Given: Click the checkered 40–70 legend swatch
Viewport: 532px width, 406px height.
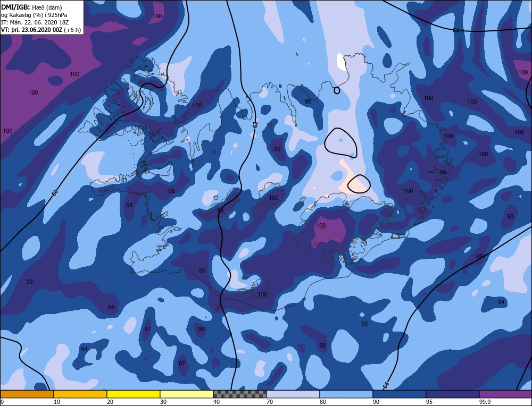Looking at the screenshot, I should coord(240,394).
